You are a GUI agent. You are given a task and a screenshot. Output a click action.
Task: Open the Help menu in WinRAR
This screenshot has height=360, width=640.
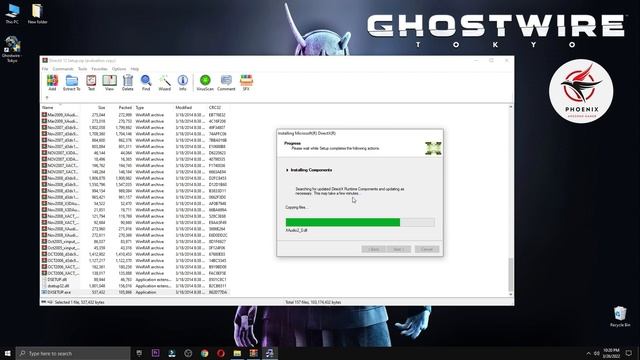pyautogui.click(x=135, y=69)
